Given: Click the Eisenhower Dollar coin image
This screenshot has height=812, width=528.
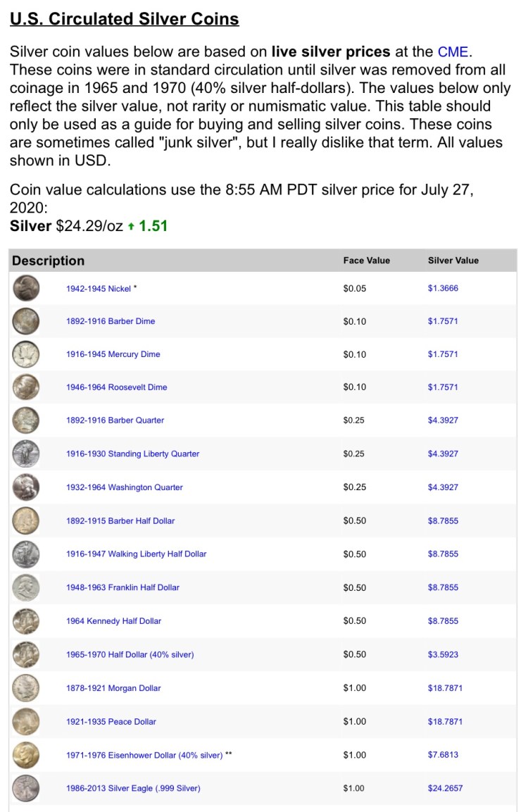Looking at the screenshot, I should tap(26, 755).
